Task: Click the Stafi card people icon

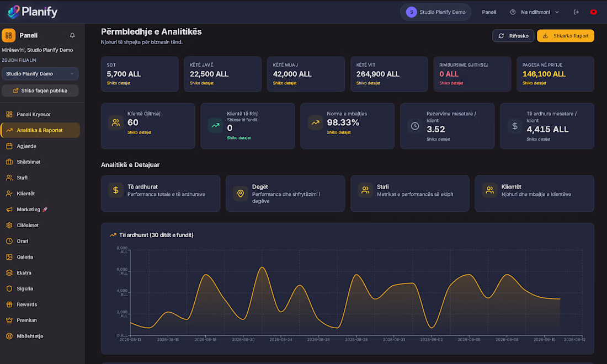Action: (365, 190)
